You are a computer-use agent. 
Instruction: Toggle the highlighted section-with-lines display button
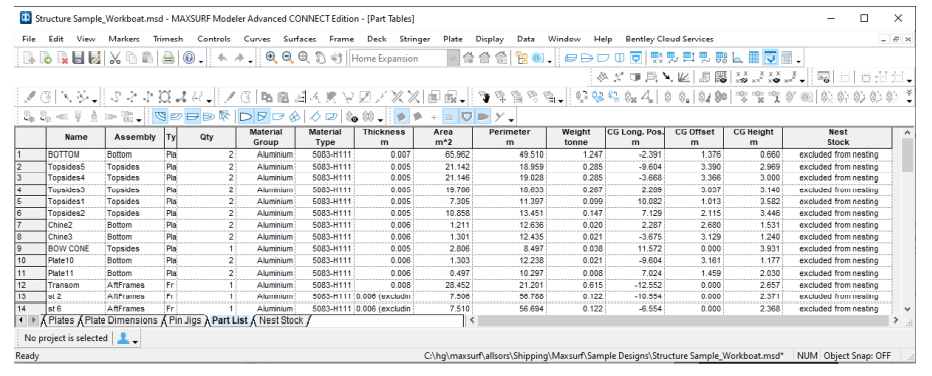coord(262,117)
